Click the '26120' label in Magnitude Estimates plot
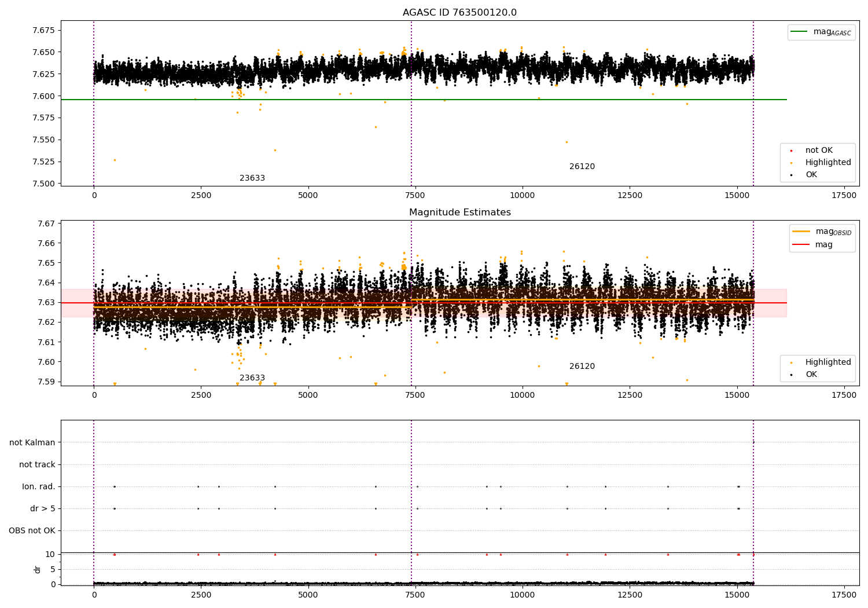Screen dimensions: 868x608 coord(582,367)
